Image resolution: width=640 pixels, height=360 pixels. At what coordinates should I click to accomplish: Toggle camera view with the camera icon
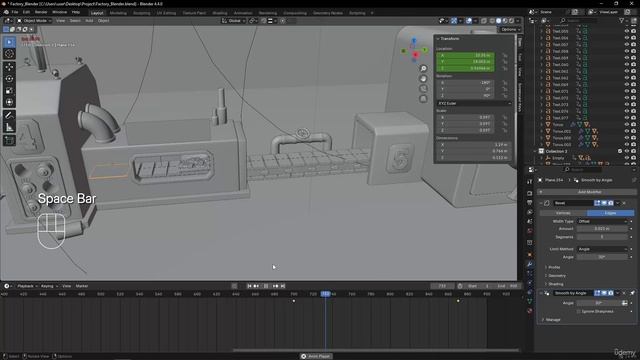click(x=423, y=89)
